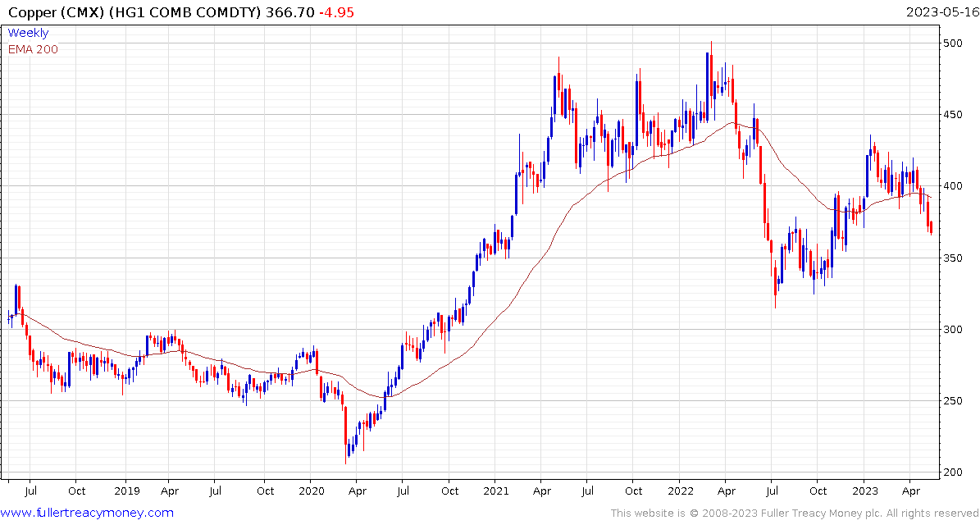Click the 500 price axis label
The width and height of the screenshot is (980, 525).
click(x=954, y=43)
